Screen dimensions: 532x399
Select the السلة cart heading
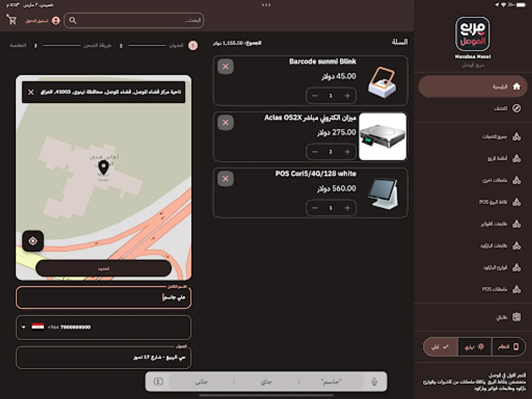coord(399,42)
